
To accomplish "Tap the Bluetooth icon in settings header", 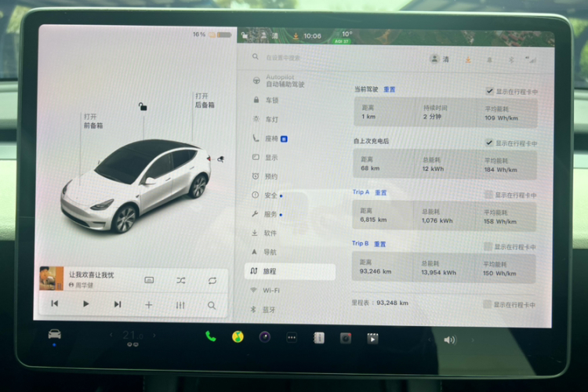I will click(510, 60).
